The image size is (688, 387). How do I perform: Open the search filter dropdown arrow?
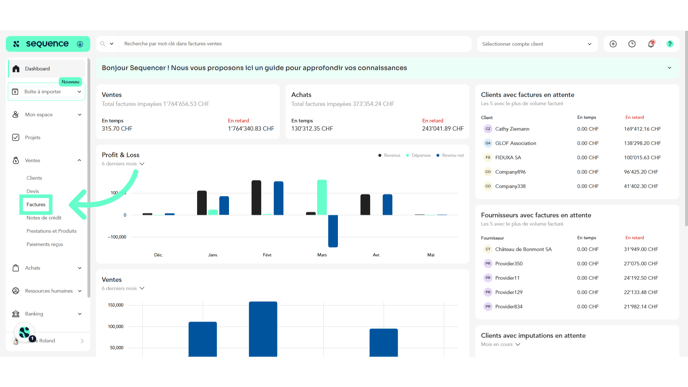click(111, 44)
